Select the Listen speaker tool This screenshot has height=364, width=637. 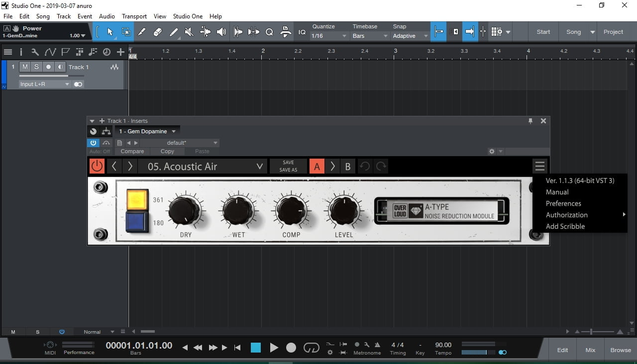coord(221,32)
